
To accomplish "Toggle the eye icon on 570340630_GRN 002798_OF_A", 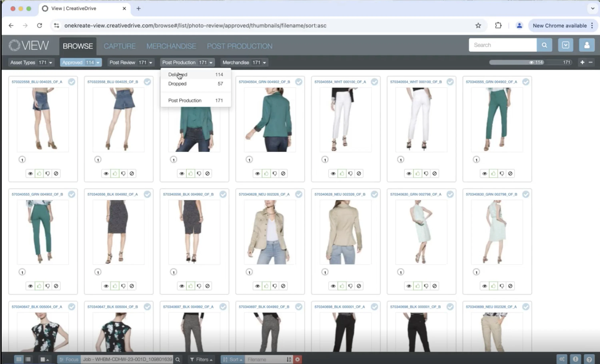I will [x=409, y=286].
